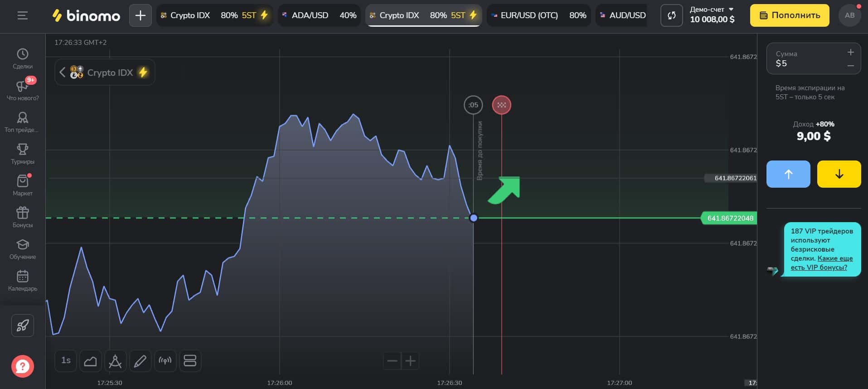Open the AB profile avatar
The height and width of the screenshot is (389, 868).
click(849, 15)
